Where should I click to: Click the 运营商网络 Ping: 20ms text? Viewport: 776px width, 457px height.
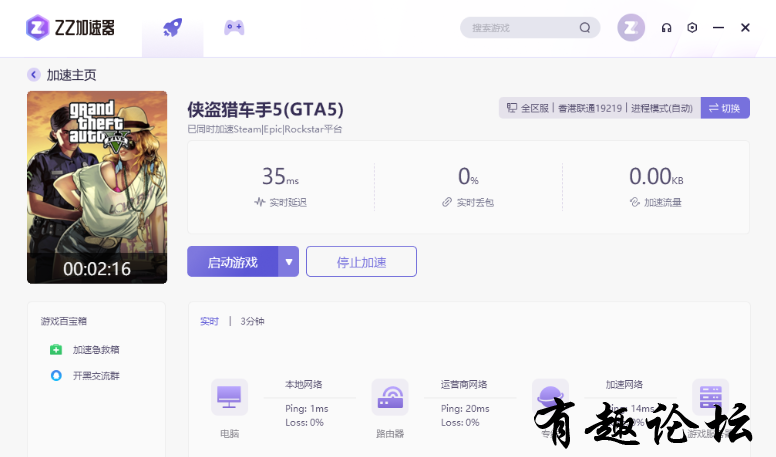tap(465, 408)
